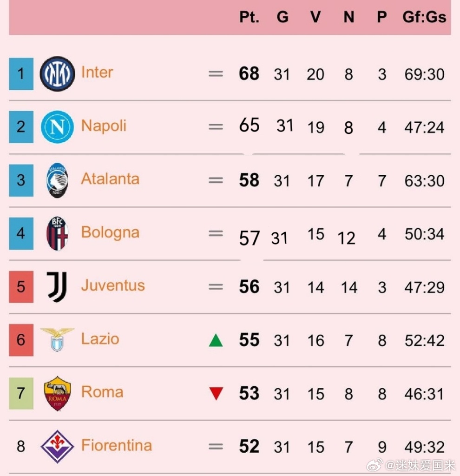460x476 pixels.
Task: Click the Fiorentina lily crest
Action: click(57, 447)
